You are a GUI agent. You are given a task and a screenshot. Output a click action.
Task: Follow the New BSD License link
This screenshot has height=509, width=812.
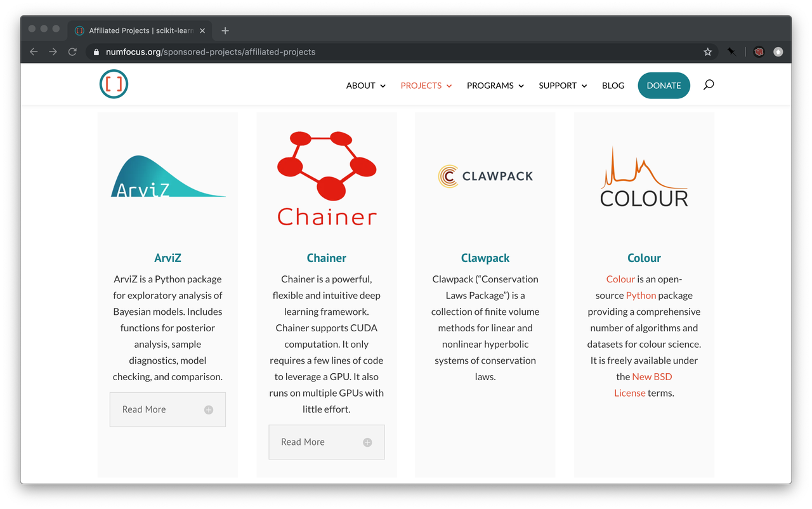(x=643, y=385)
